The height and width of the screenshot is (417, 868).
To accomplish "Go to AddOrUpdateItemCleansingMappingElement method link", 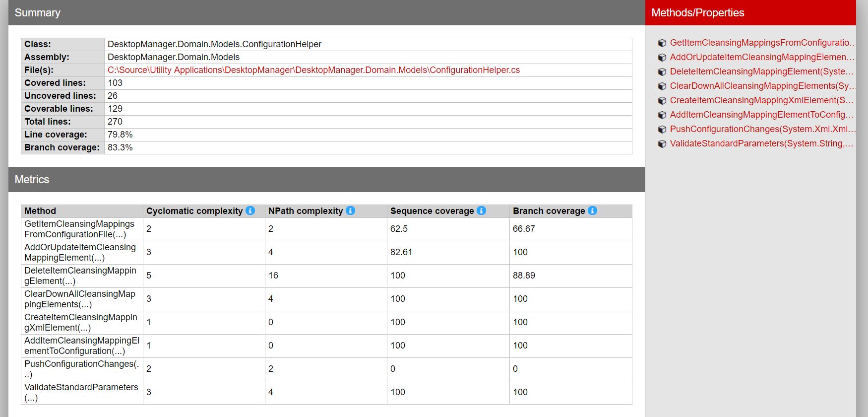I will 761,57.
